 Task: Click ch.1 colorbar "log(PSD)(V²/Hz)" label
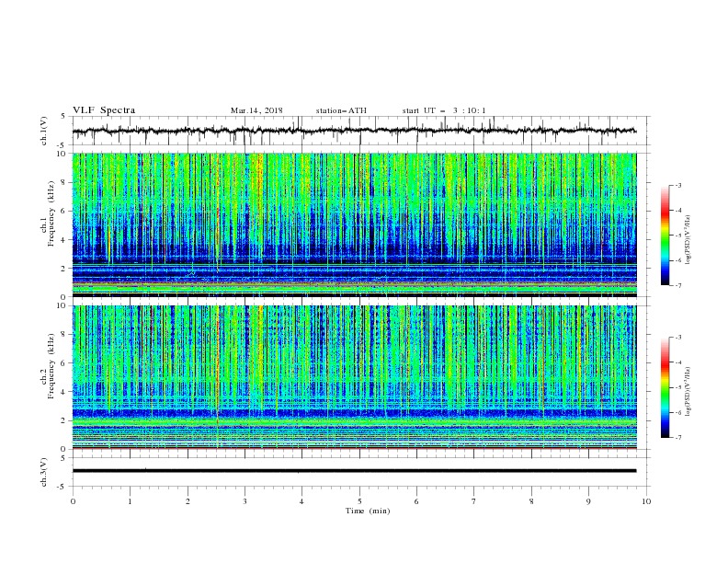click(688, 240)
